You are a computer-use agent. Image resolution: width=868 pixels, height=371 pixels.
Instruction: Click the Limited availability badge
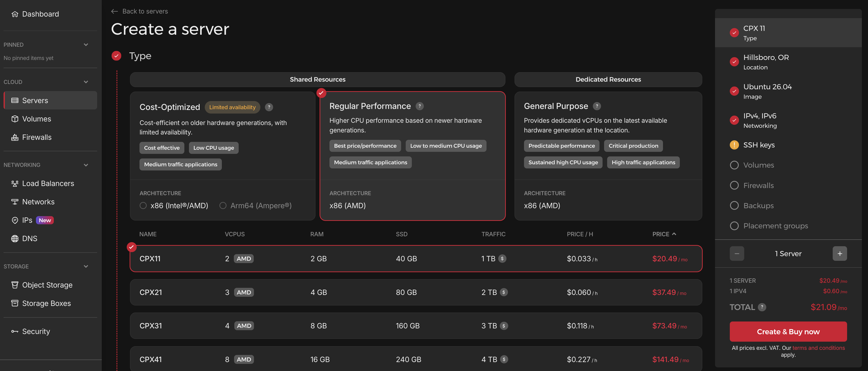232,107
